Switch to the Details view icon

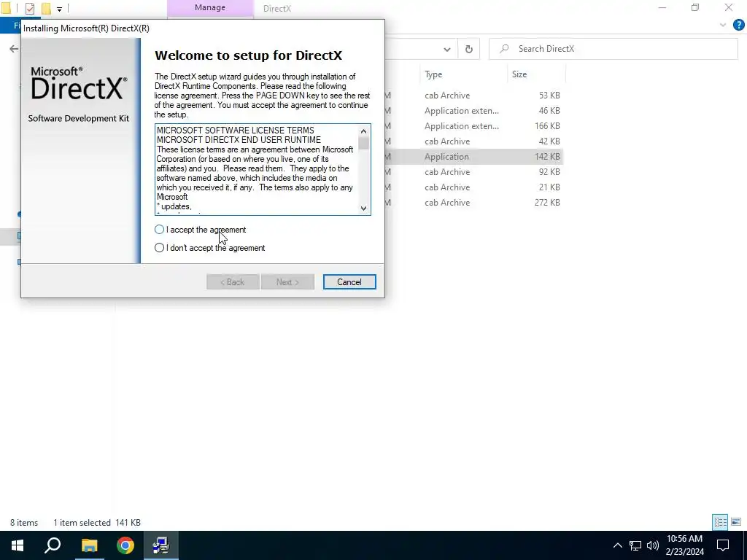(x=720, y=522)
